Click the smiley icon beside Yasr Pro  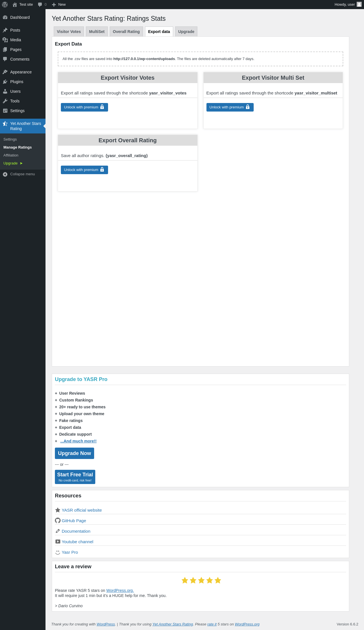pyautogui.click(x=58, y=552)
